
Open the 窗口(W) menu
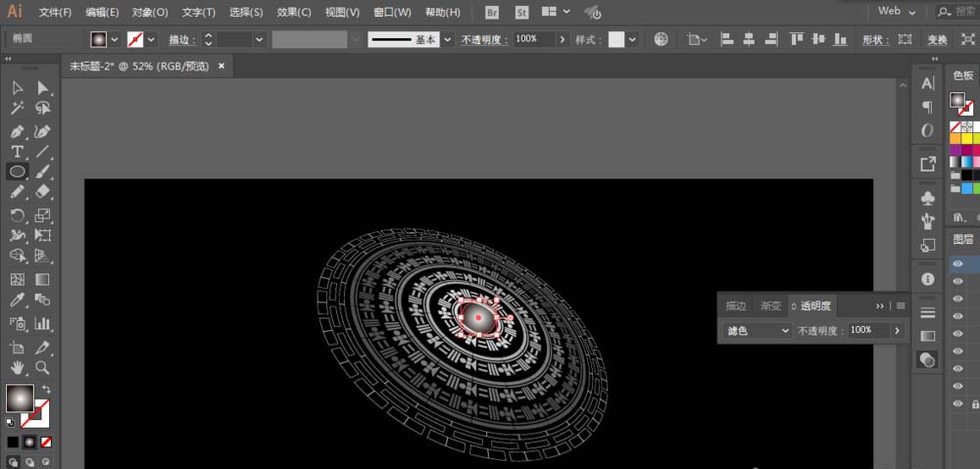coord(392,12)
